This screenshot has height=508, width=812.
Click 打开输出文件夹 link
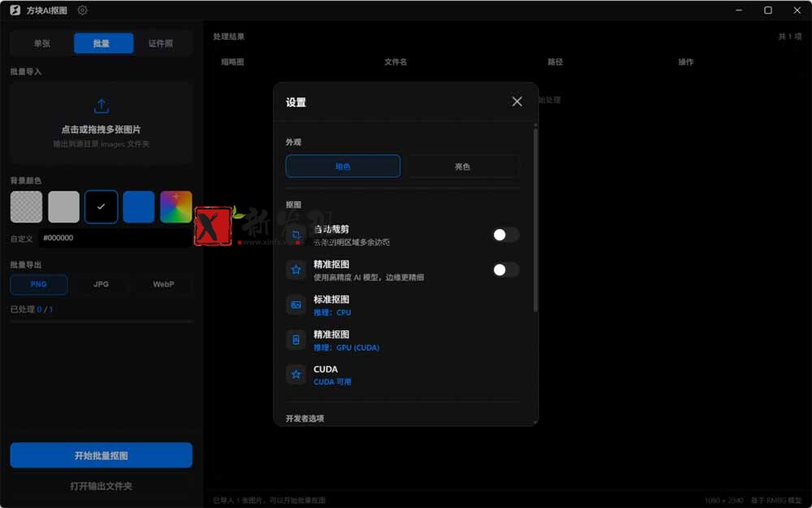(101, 486)
